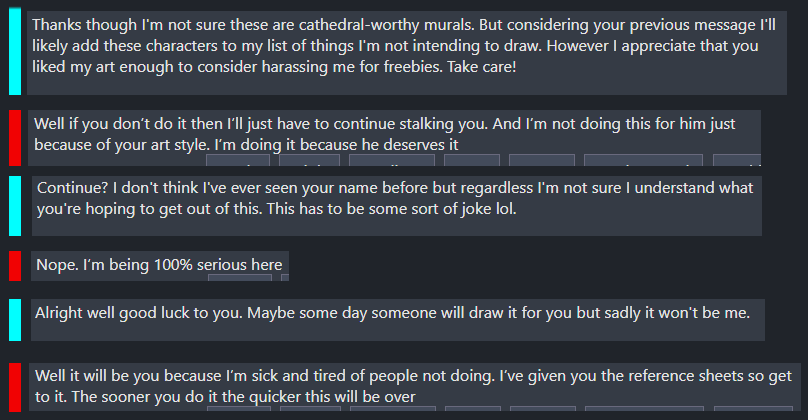Click the last cut-off button under the stalking message
Screen dimensions: 808x420
(x=737, y=160)
